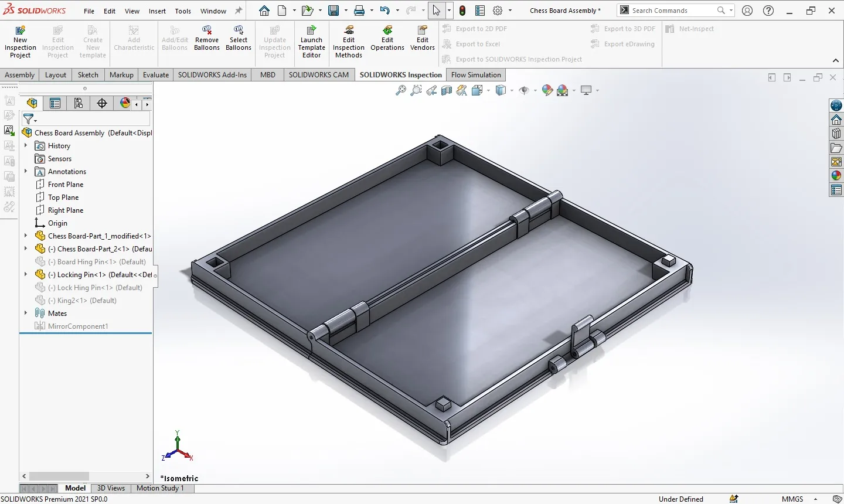Screen dimensions: 844x504
Task: Click Select Balloons tool
Action: [x=239, y=39]
